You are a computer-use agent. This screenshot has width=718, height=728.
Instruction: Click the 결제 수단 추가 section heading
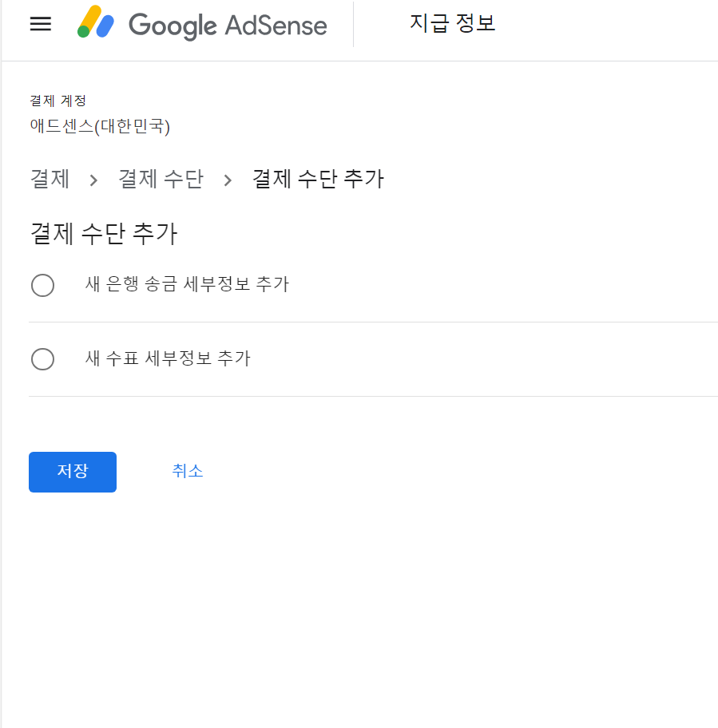pos(104,234)
